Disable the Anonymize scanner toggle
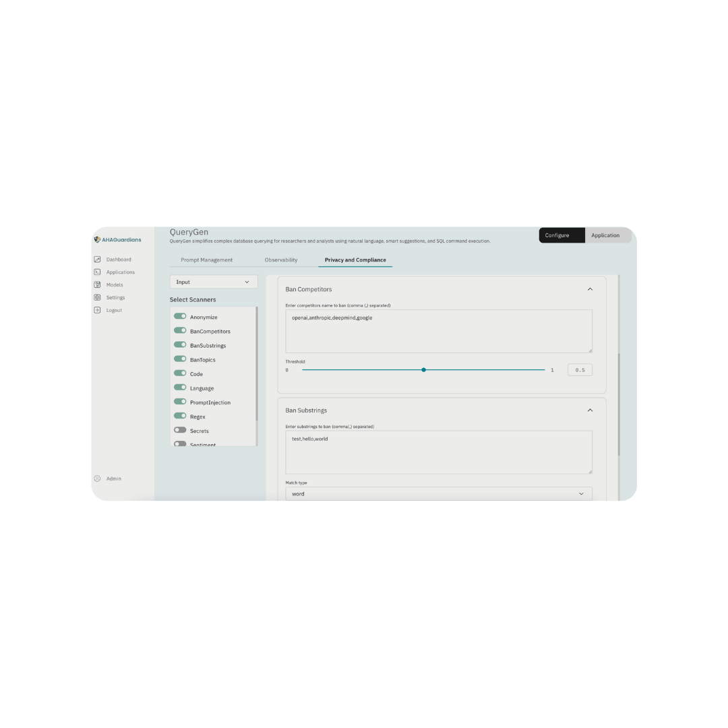 pyautogui.click(x=180, y=316)
